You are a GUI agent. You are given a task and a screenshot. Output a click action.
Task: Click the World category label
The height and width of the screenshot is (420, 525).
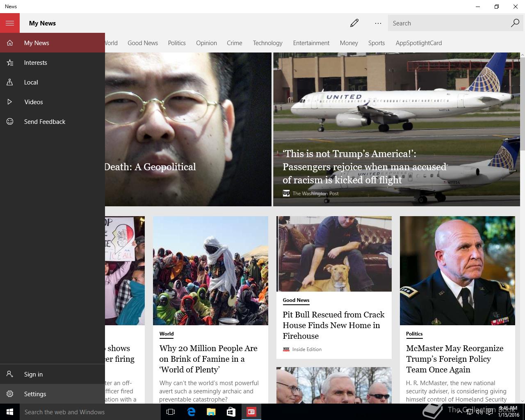pos(167,334)
